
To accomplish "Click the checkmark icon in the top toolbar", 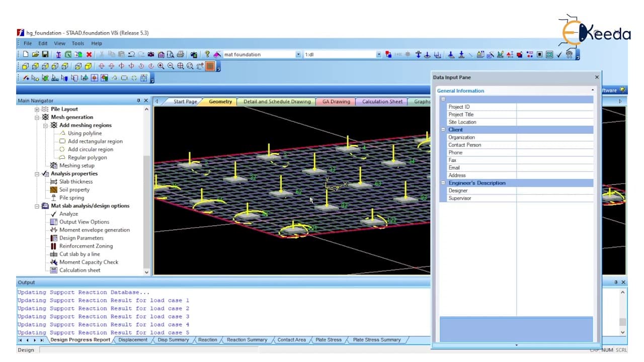I will pyautogui.click(x=559, y=54).
